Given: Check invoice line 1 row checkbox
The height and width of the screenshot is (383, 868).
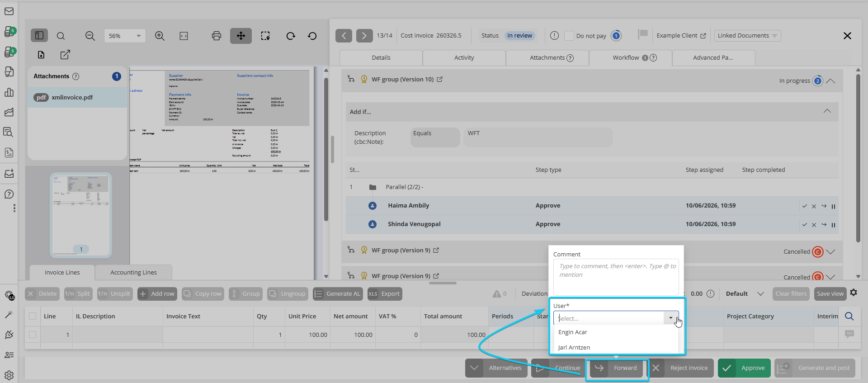Looking at the screenshot, I should (x=33, y=335).
